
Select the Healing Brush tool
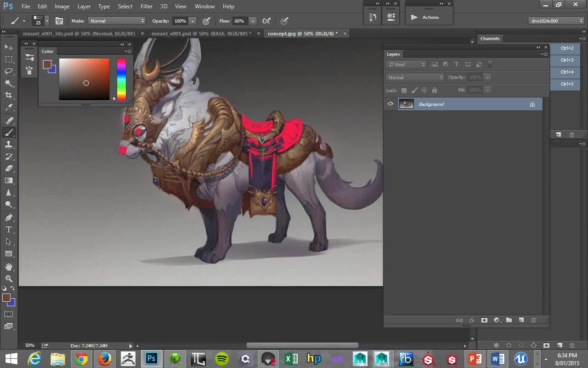(9, 120)
